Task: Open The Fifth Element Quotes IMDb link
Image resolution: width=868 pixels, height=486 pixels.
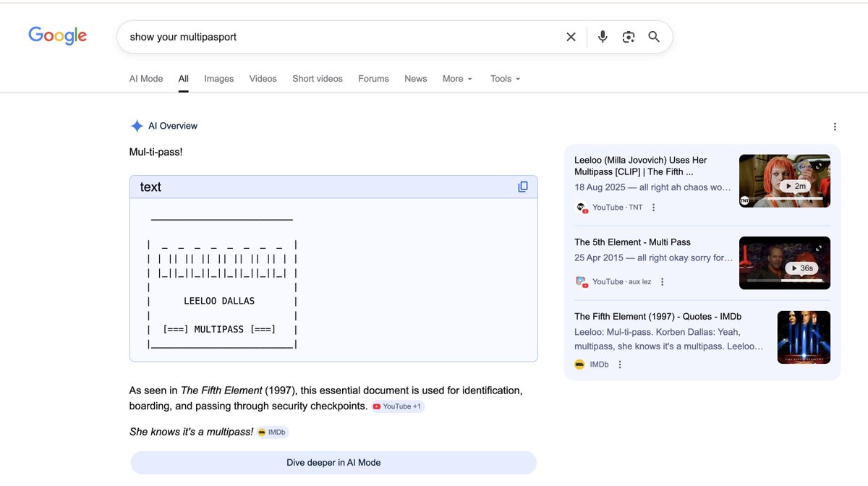Action: (658, 317)
